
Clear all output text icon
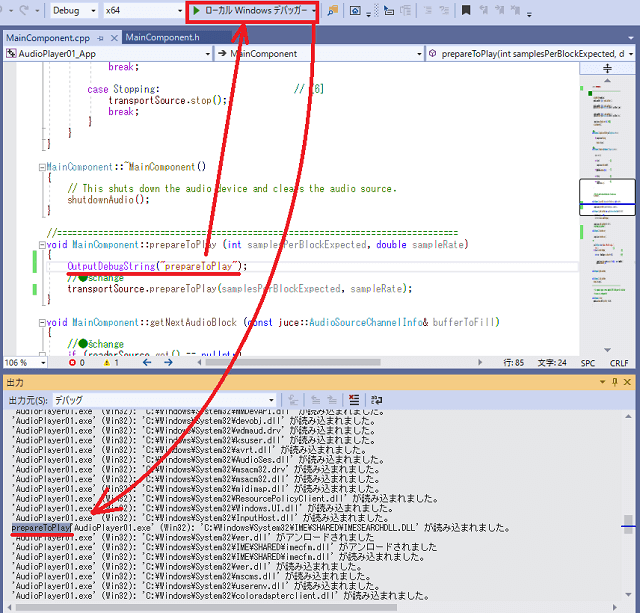[x=354, y=400]
